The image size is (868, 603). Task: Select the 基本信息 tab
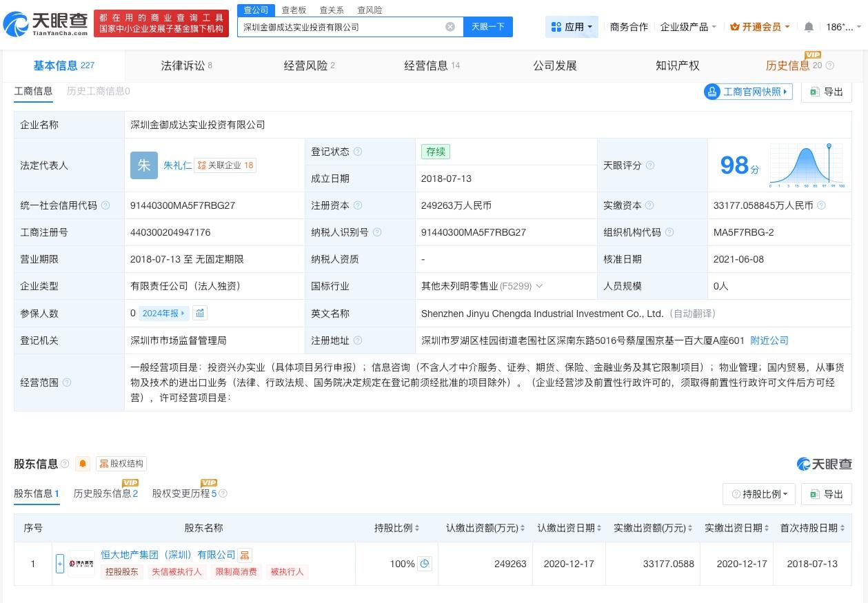pyautogui.click(x=63, y=65)
